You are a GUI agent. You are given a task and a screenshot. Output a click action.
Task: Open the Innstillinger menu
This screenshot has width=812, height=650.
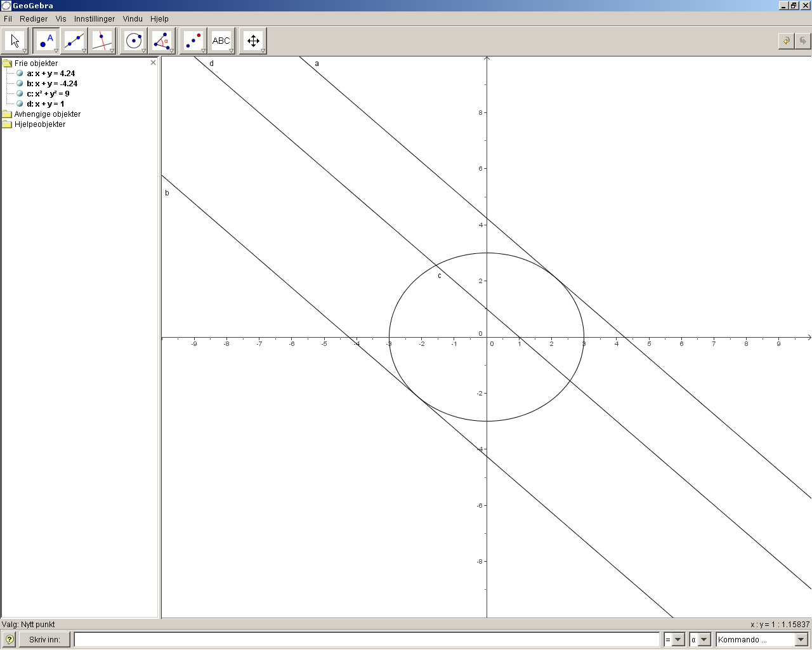coord(95,19)
